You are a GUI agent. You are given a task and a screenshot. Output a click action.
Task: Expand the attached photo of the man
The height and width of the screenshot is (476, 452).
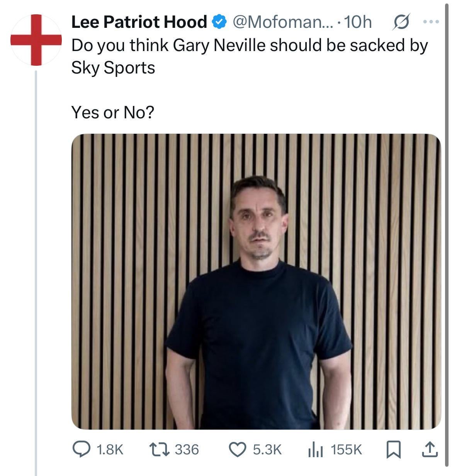(256, 282)
